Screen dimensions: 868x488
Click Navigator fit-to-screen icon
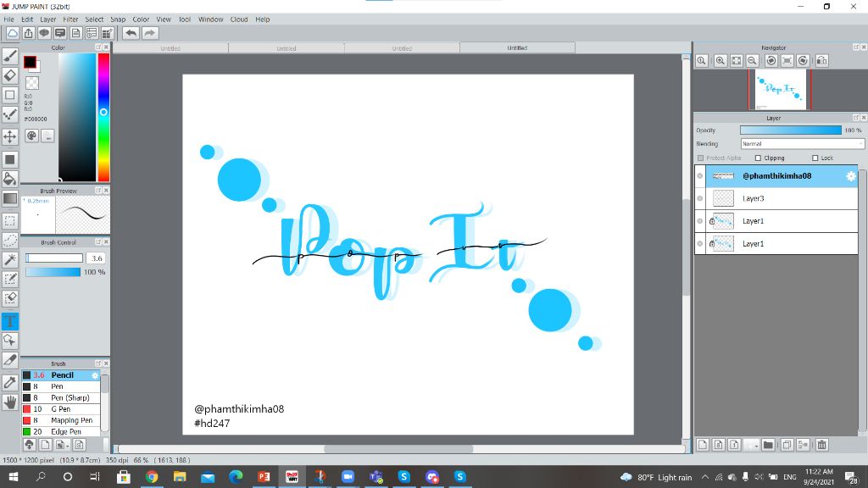(737, 61)
